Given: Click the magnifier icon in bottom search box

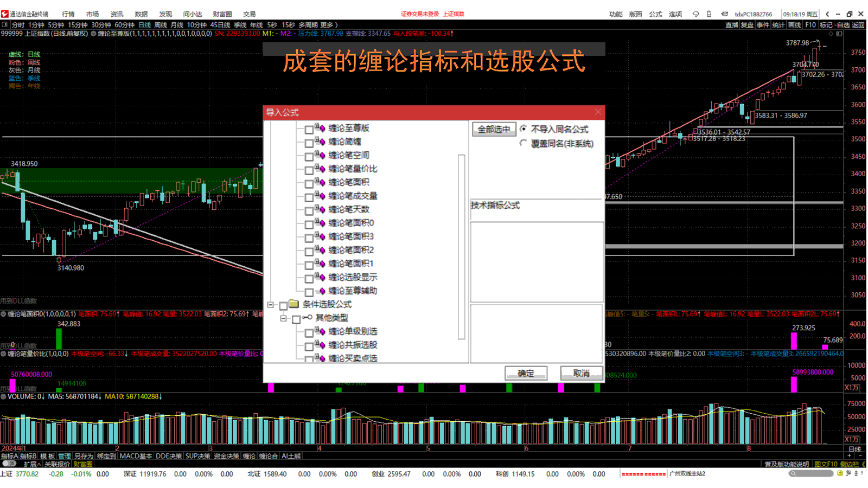Looking at the screenshot, I should (x=793, y=473).
